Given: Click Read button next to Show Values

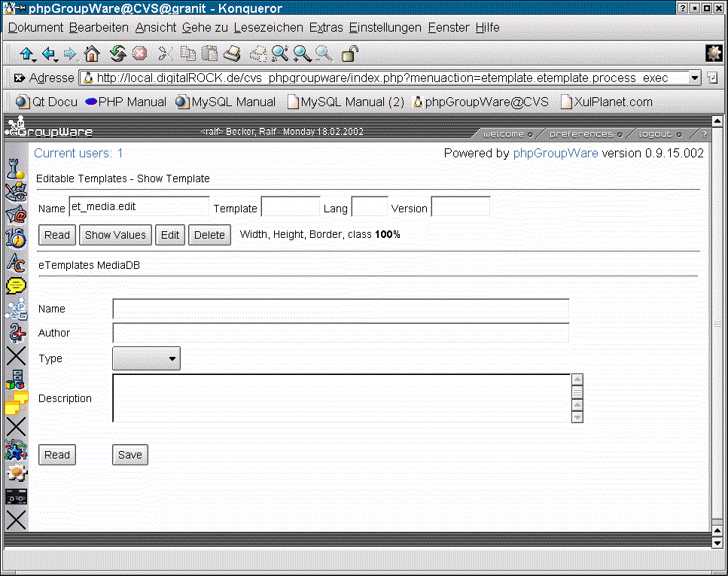Looking at the screenshot, I should [x=57, y=235].
